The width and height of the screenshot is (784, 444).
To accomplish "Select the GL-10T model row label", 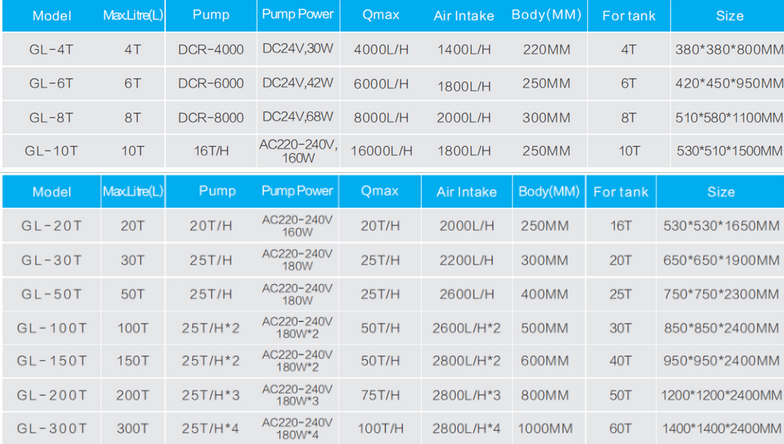I will click(48, 150).
